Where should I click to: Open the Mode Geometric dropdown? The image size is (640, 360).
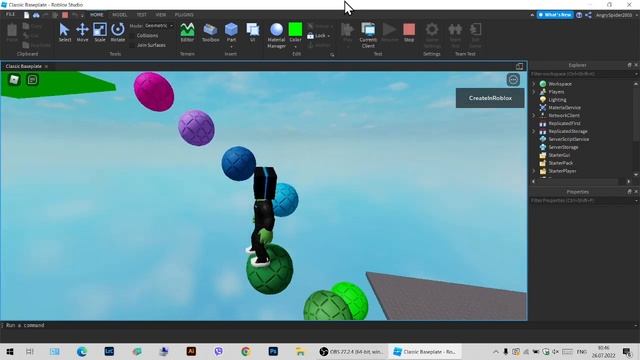[159, 26]
